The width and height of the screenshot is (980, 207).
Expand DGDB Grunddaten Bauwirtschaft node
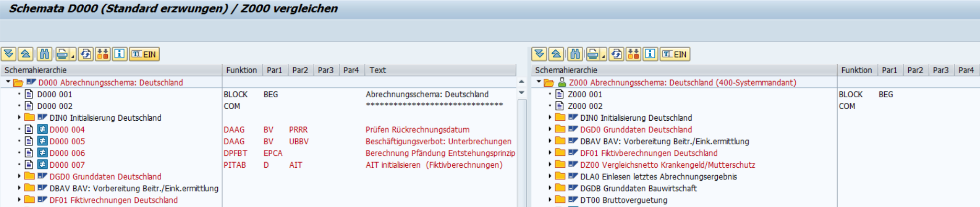coord(550,188)
